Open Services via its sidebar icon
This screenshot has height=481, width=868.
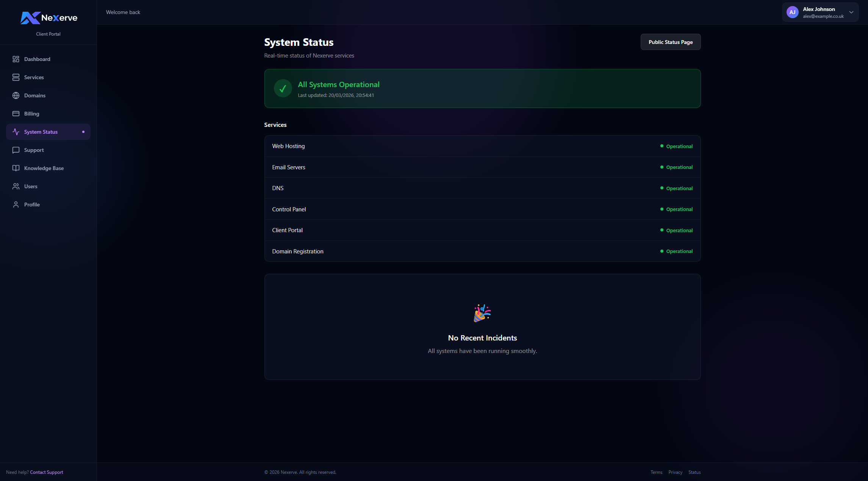point(16,77)
